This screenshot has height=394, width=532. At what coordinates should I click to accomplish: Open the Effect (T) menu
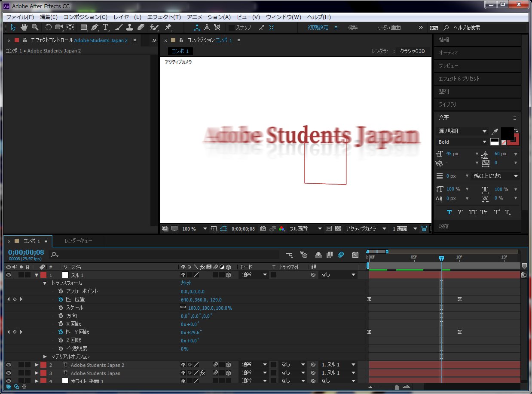point(164,17)
